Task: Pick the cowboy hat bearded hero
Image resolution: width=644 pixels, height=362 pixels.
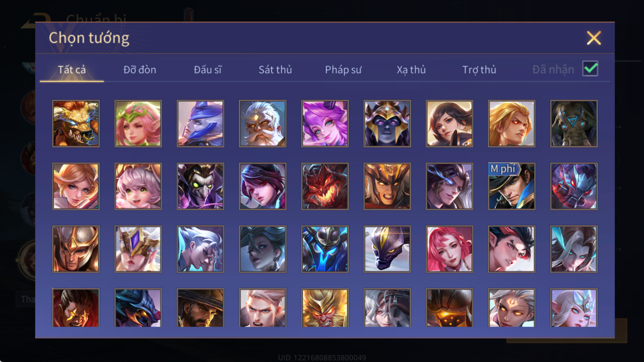Action: click(200, 308)
